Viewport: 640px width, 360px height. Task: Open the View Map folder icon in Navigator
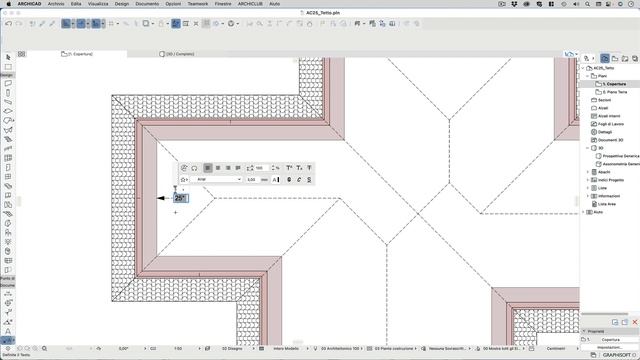pos(615,58)
